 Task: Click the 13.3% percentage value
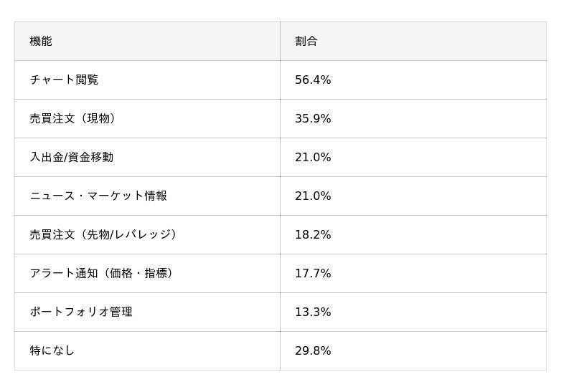(x=313, y=312)
